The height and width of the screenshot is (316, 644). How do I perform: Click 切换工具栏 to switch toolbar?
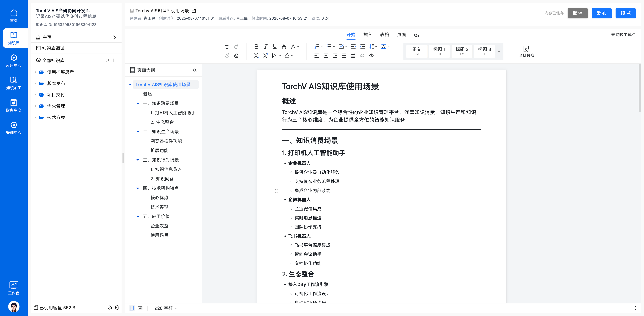[x=623, y=35]
